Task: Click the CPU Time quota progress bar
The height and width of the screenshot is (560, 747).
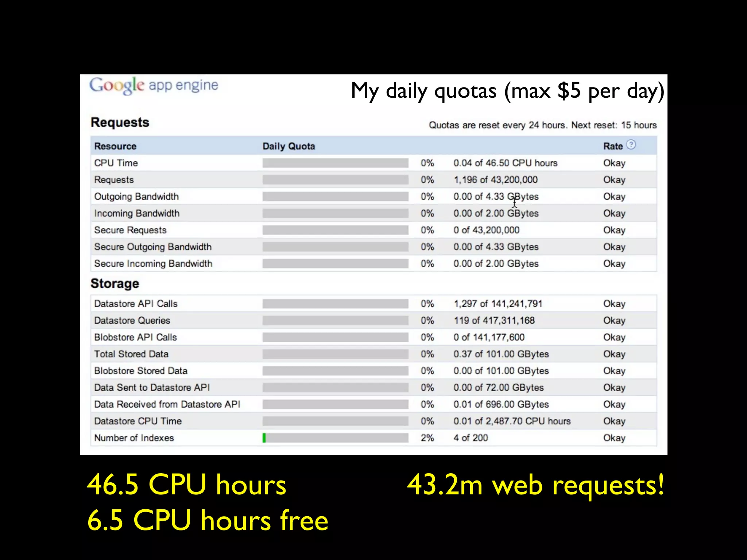Action: point(335,163)
